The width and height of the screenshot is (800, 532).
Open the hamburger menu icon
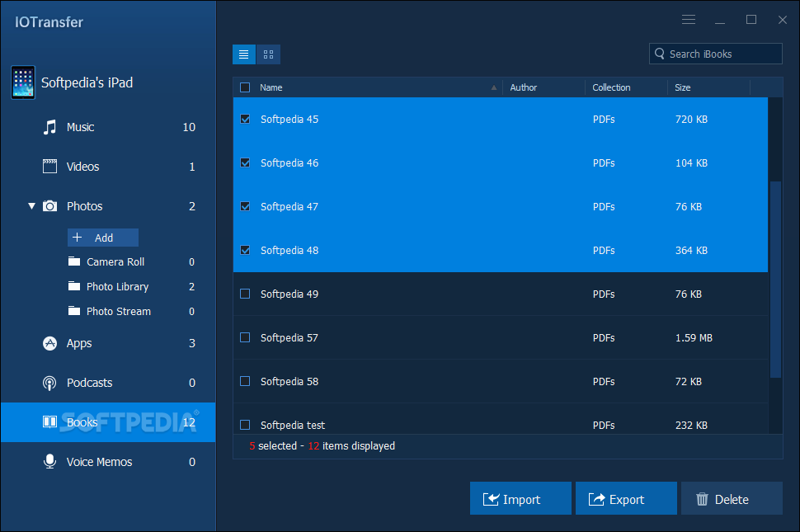[x=689, y=19]
